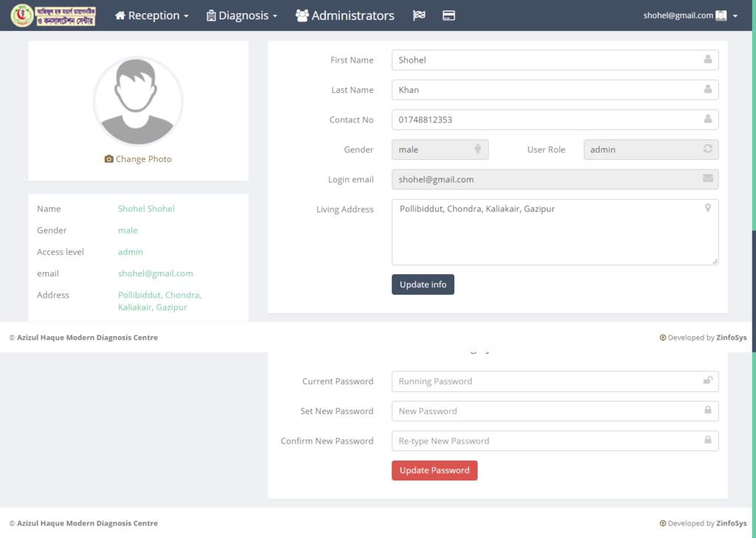The width and height of the screenshot is (756, 538).
Task: Click the credit card icon in navbar
Action: click(x=448, y=15)
